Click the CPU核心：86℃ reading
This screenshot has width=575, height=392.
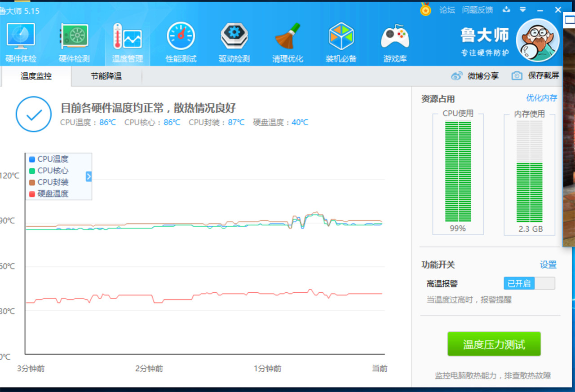(152, 122)
